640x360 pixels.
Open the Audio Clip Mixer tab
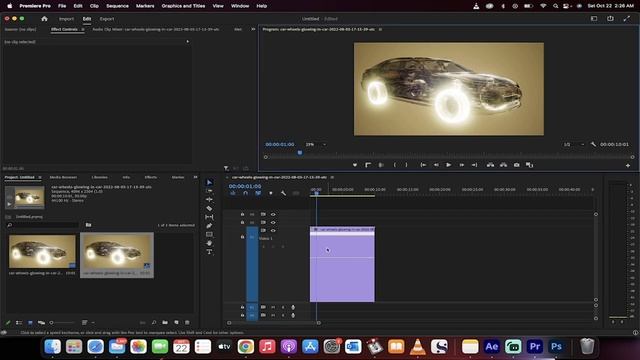pyautogui.click(x=156, y=29)
